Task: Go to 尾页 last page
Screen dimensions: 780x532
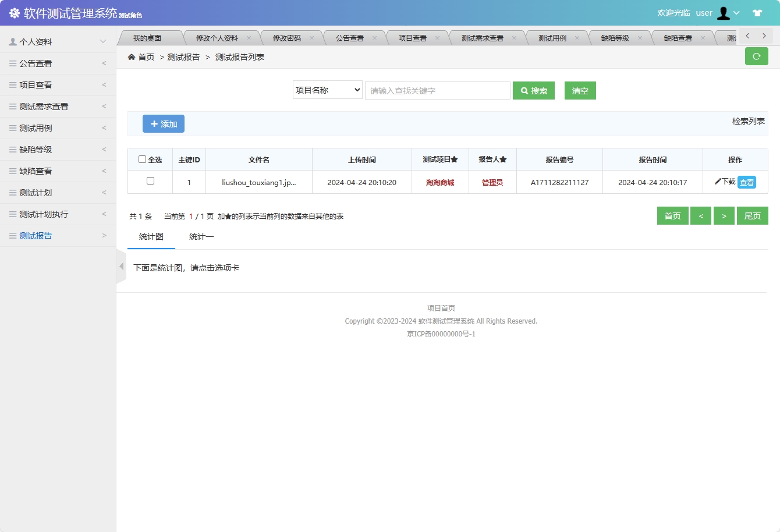Action: tap(752, 215)
